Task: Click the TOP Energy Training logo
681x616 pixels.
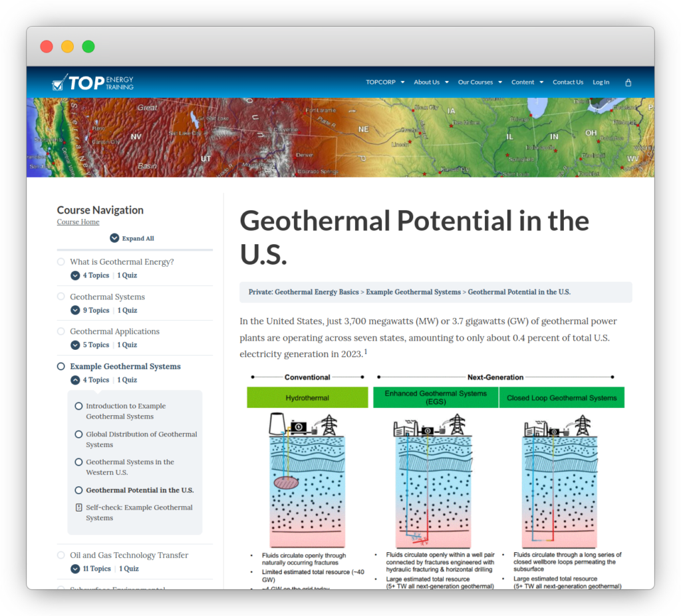Action: [92, 82]
